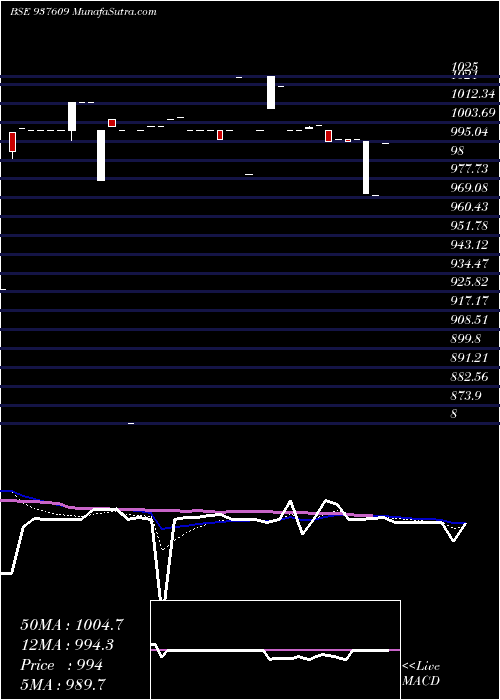The width and height of the screenshot is (500, 700).
Task: Click the 12MA : 994.3 readout
Action: click(67, 645)
